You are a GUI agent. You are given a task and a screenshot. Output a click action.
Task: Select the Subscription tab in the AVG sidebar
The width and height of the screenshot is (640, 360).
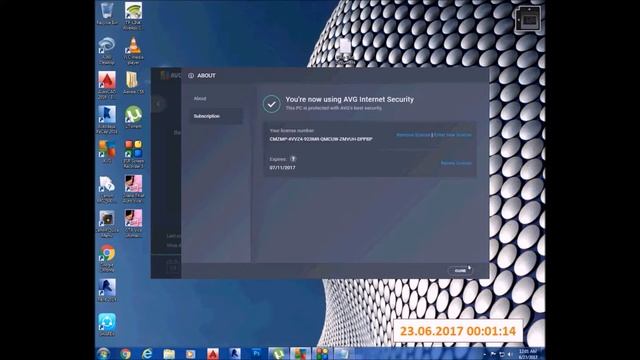(216, 116)
